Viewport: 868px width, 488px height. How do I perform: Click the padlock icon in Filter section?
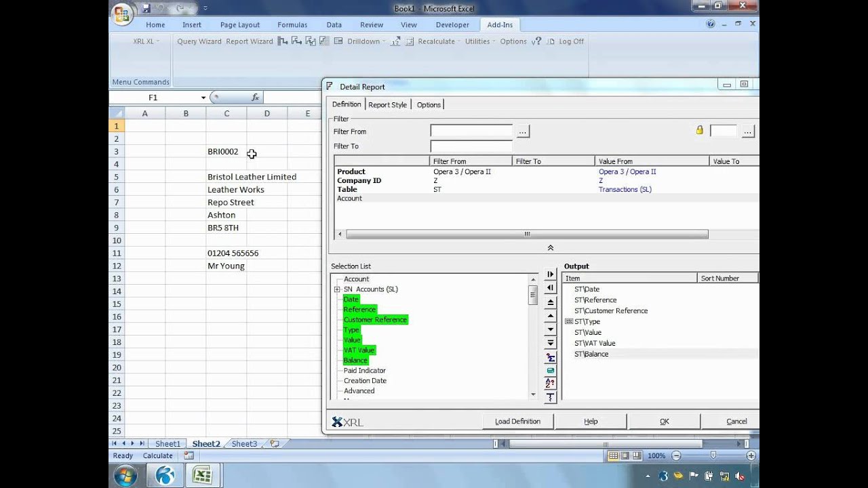700,130
